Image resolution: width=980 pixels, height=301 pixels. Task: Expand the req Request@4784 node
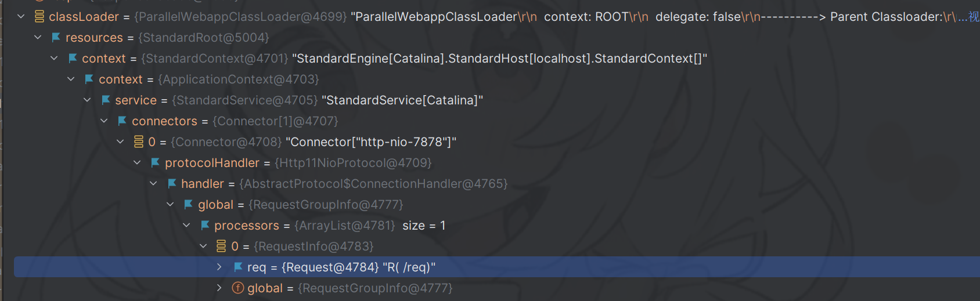pos(219,267)
